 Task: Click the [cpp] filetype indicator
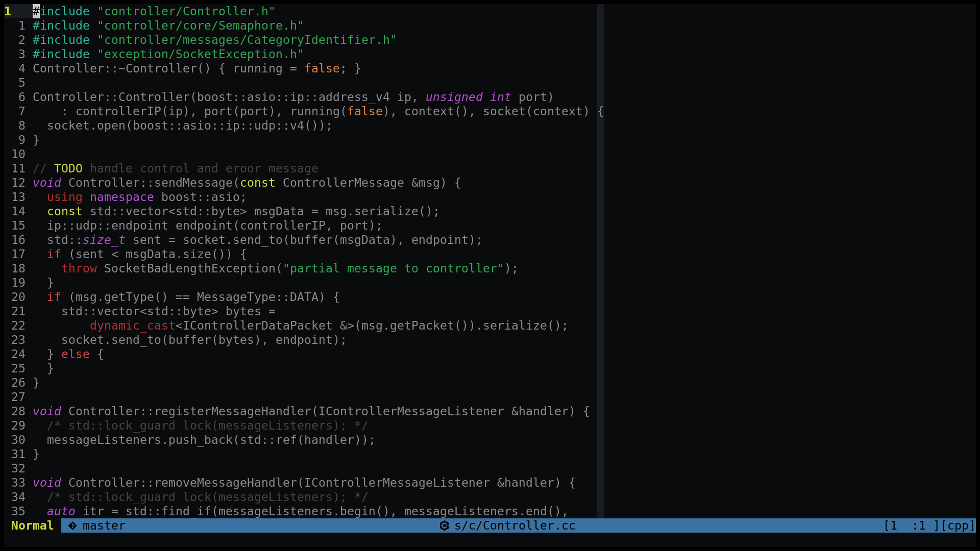[958, 525]
